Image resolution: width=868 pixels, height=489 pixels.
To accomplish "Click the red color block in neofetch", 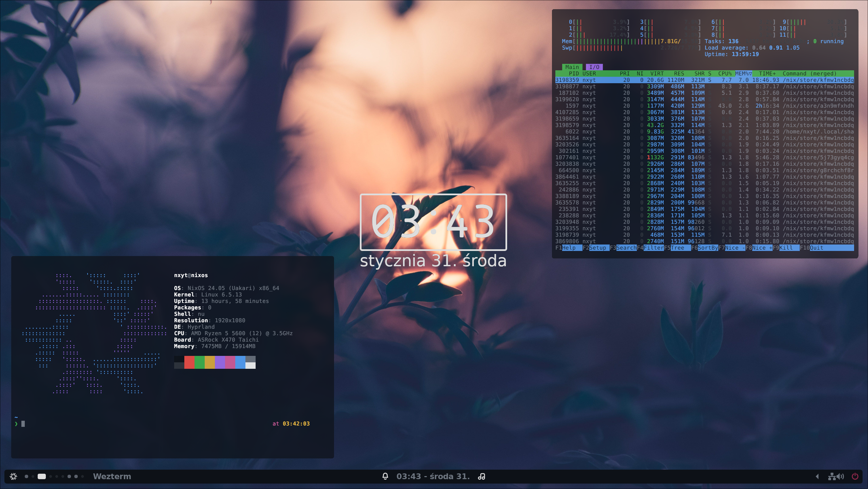I will click(x=189, y=362).
